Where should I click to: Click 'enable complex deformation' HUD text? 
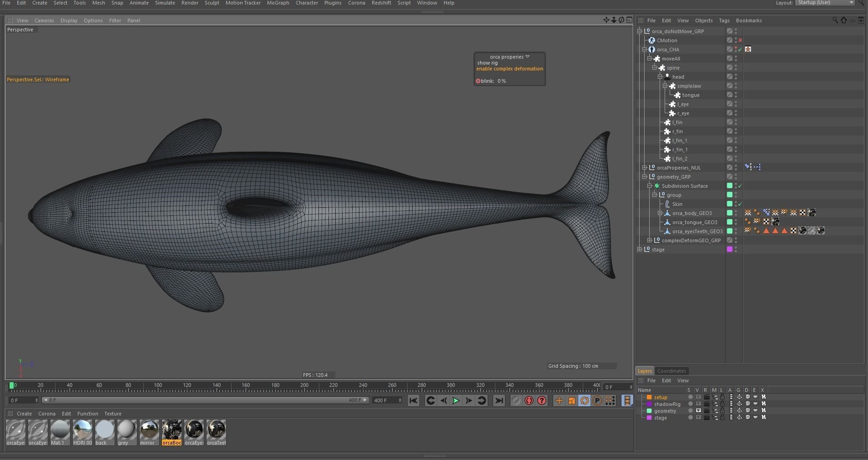(x=510, y=69)
